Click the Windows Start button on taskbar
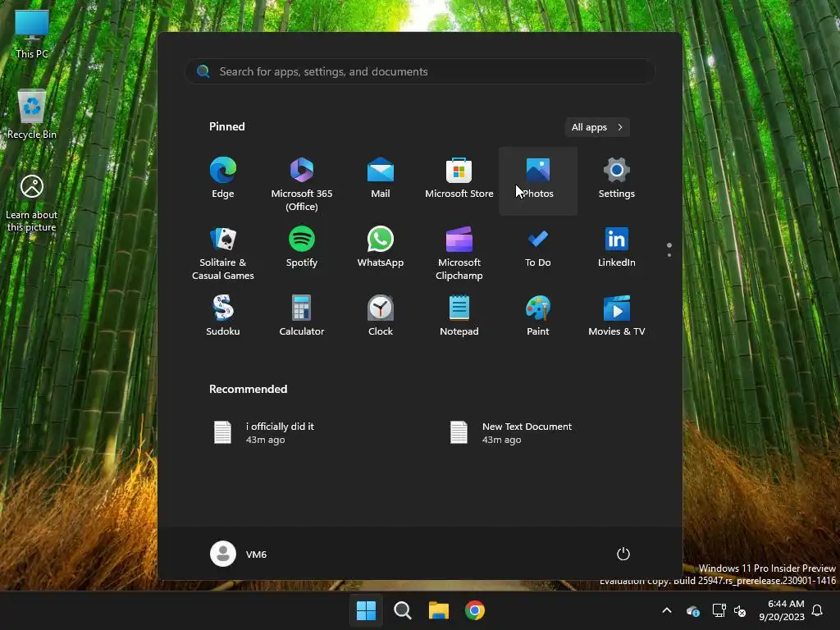Screen dimensions: 840x630 367,610
